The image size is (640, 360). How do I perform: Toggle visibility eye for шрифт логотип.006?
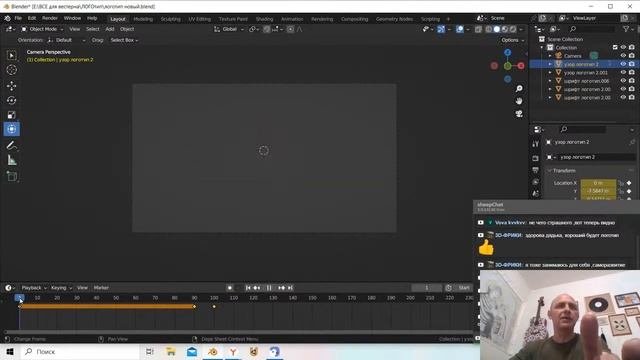(623, 81)
